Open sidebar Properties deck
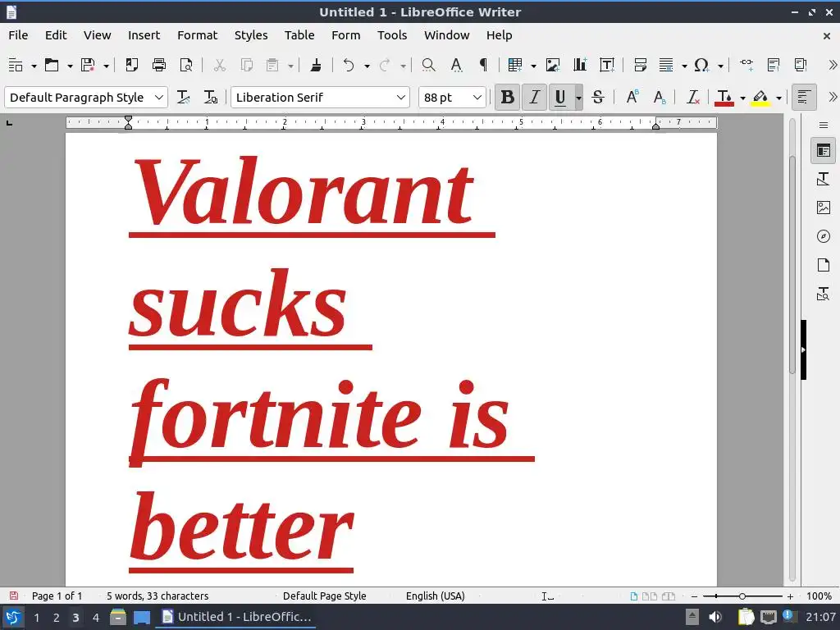The height and width of the screenshot is (630, 840). tap(824, 151)
